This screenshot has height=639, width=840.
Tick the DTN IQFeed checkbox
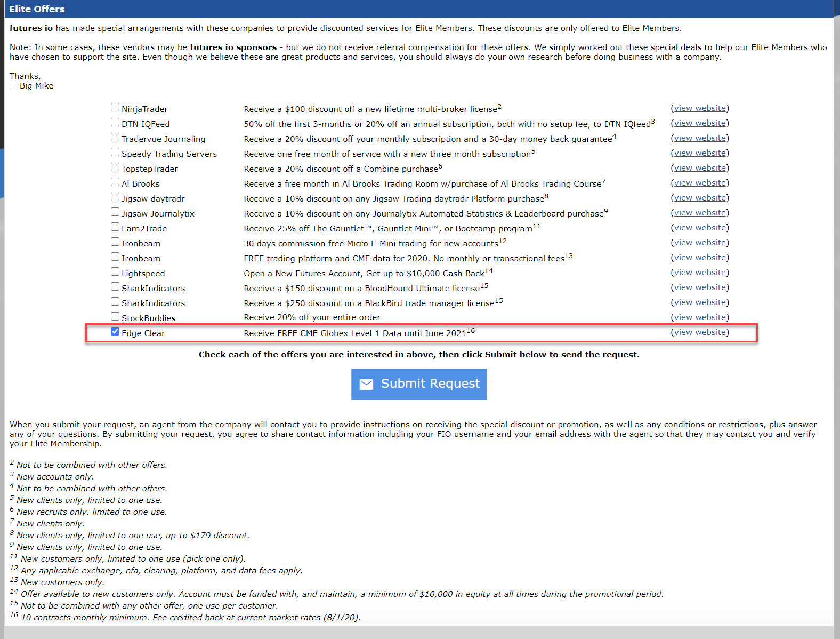[x=115, y=122]
